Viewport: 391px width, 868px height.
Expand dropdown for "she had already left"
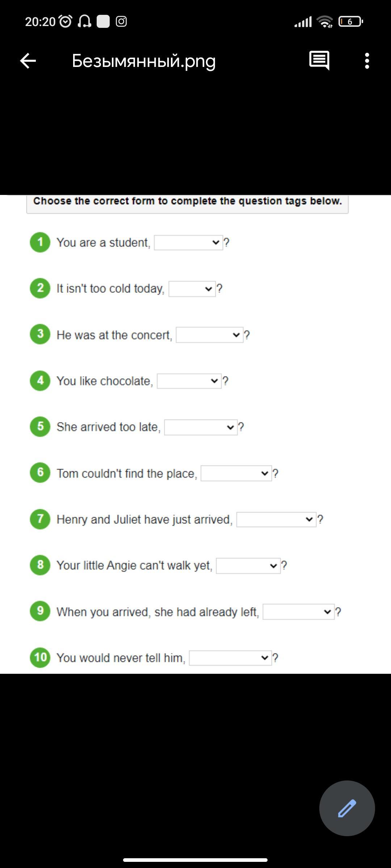pyautogui.click(x=298, y=612)
